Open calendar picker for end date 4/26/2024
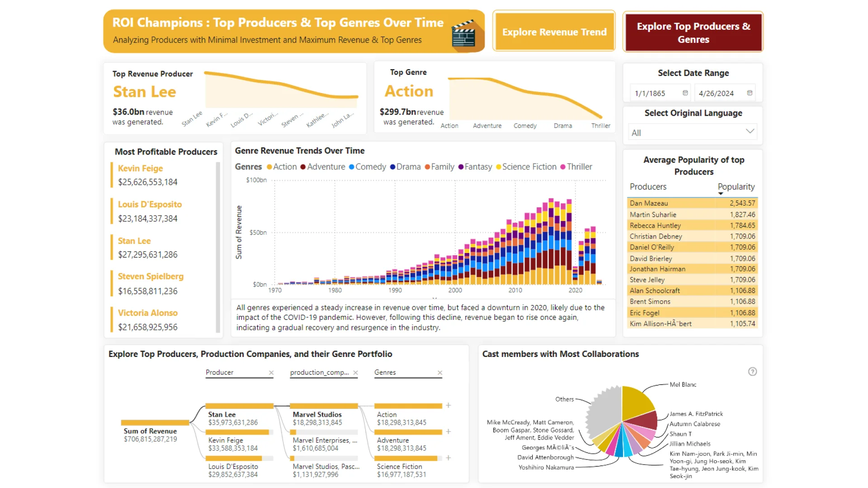Image resolution: width=868 pixels, height=488 pixels. pos(750,93)
